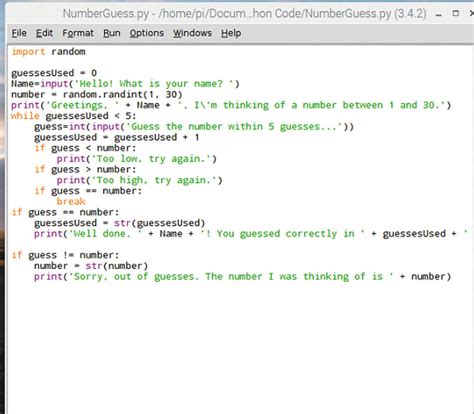
Task: Click the 'Sorry, out of guesses.' print line
Action: (x=242, y=276)
